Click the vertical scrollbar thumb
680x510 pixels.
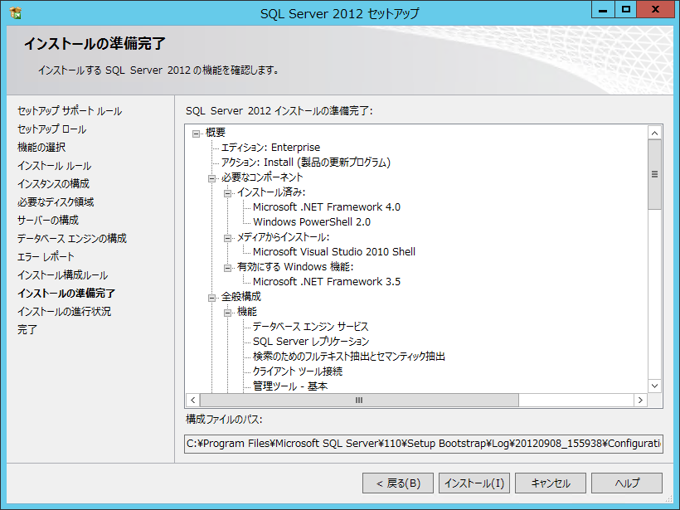click(x=655, y=174)
